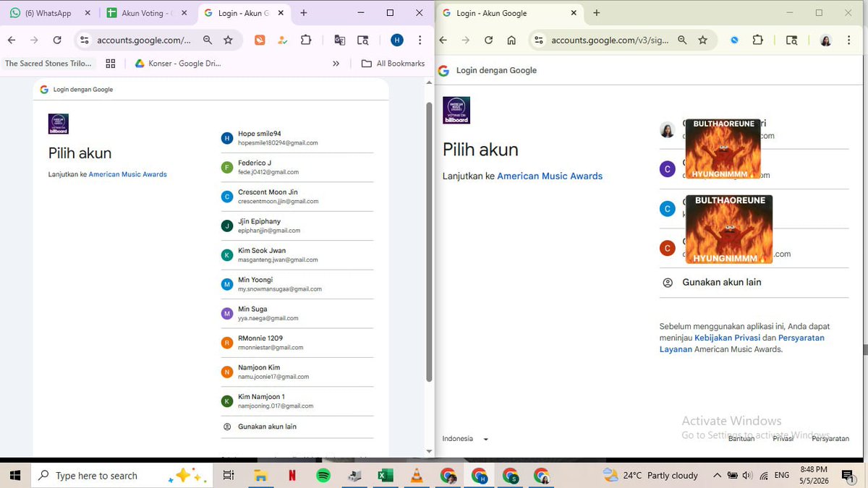The width and height of the screenshot is (868, 488).
Task: Choose Kim Namjoon 1 account
Action: point(297,401)
